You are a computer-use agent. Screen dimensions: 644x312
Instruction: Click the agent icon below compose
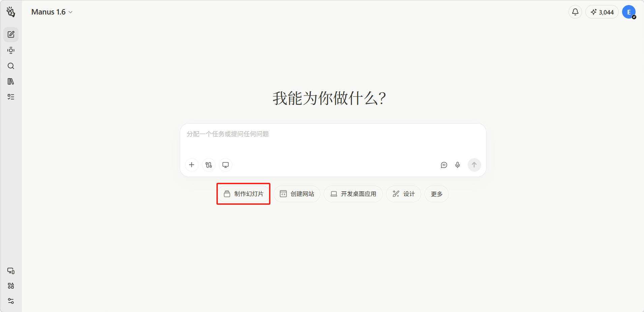coord(11,50)
